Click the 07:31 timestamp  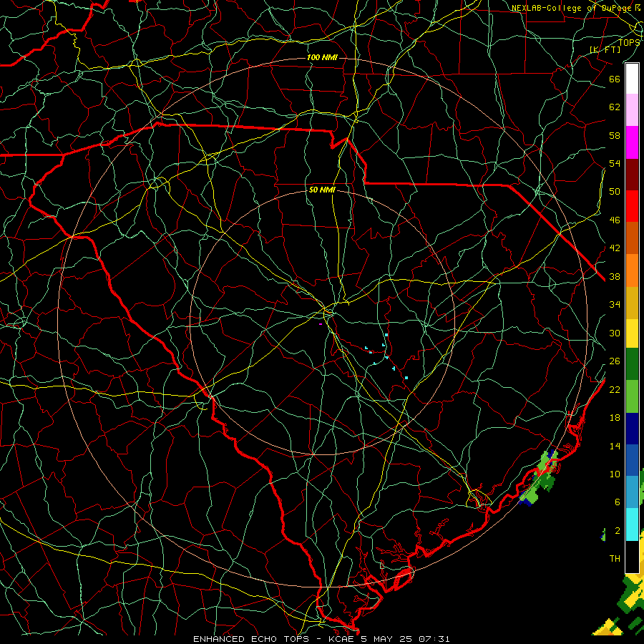click(434, 639)
